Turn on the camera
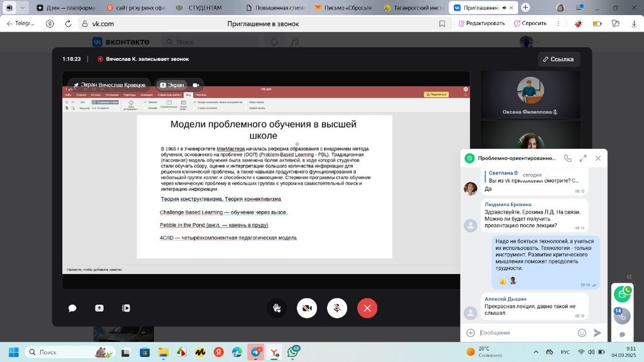Image resolution: width=644 pixels, height=362 pixels. click(x=307, y=308)
